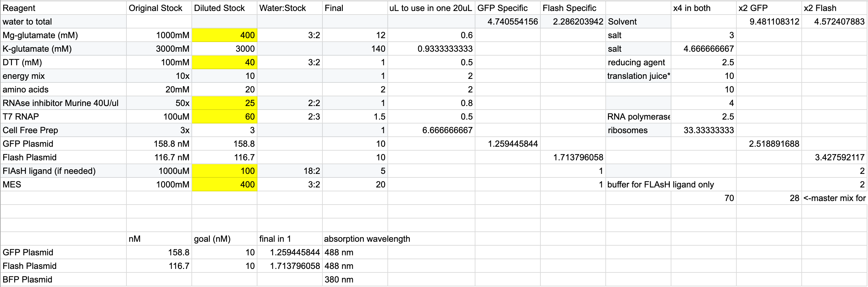Click the "Water:Stock" header cell

289,8
